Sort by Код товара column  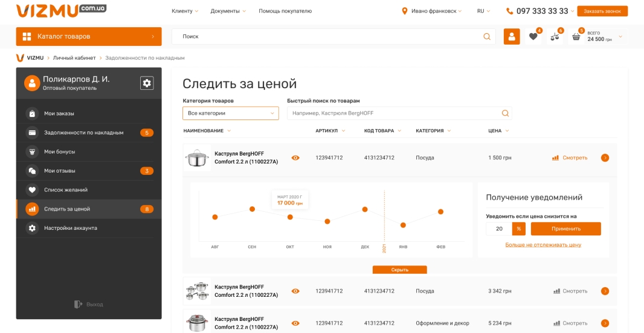pos(382,131)
